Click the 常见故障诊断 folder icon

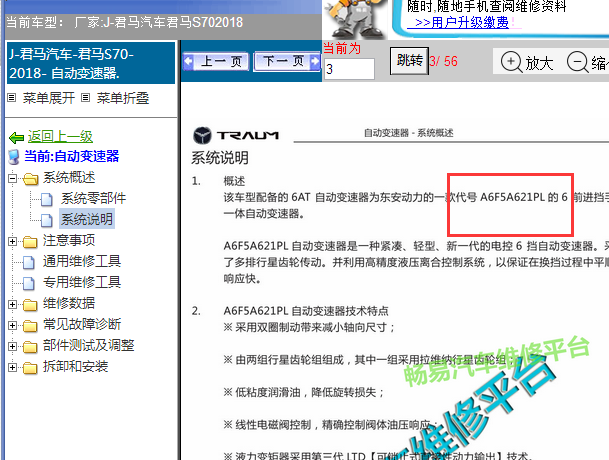coord(30,326)
